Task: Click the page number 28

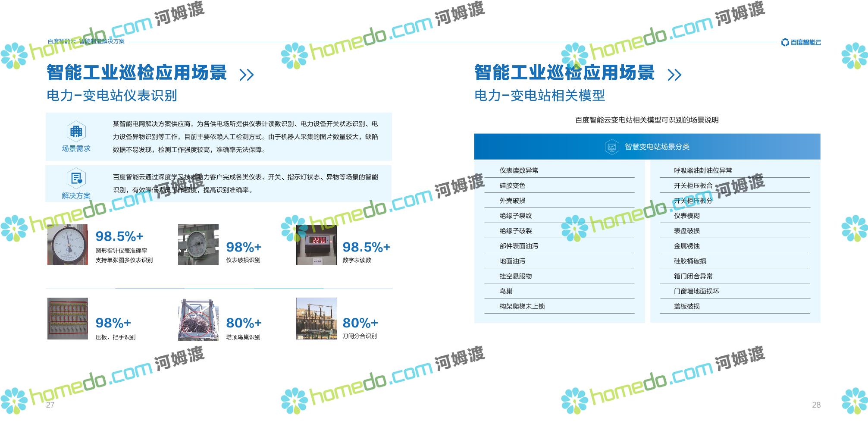Action: (816, 405)
